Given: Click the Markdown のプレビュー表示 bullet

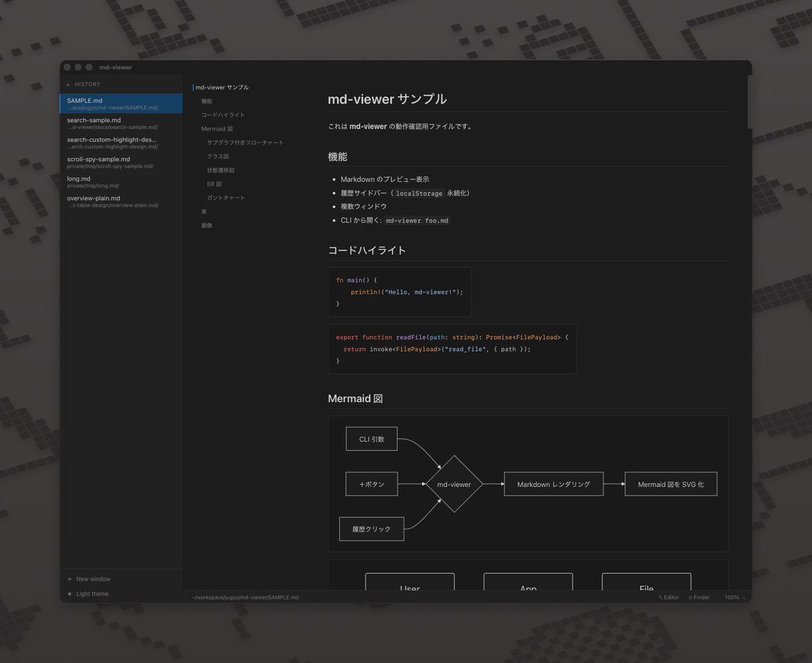Looking at the screenshot, I should tap(384, 179).
